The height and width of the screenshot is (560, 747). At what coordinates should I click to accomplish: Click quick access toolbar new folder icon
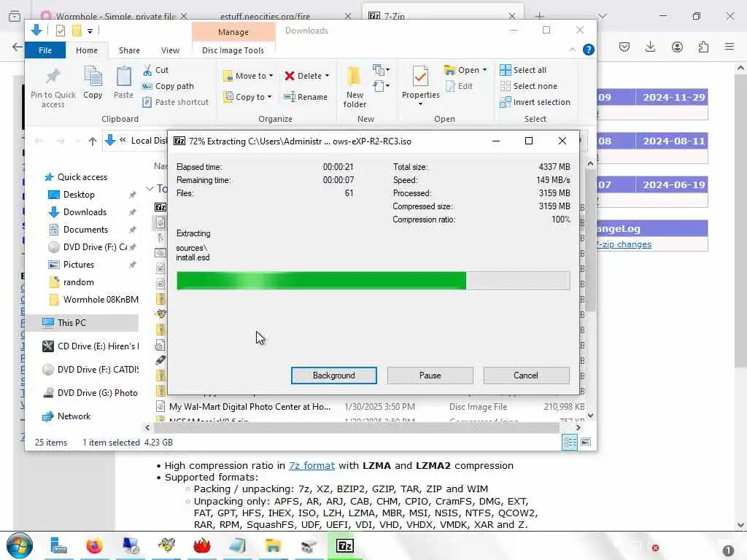(76, 31)
